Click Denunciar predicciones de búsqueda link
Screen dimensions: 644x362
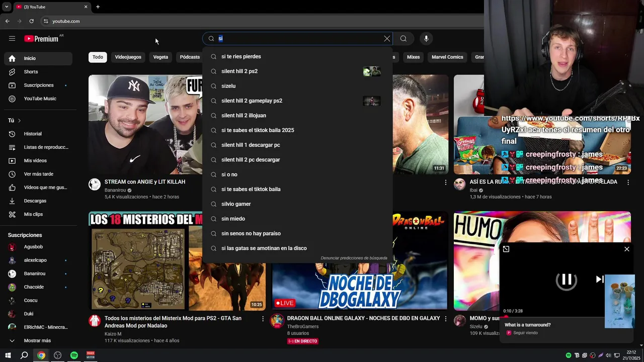tap(354, 258)
